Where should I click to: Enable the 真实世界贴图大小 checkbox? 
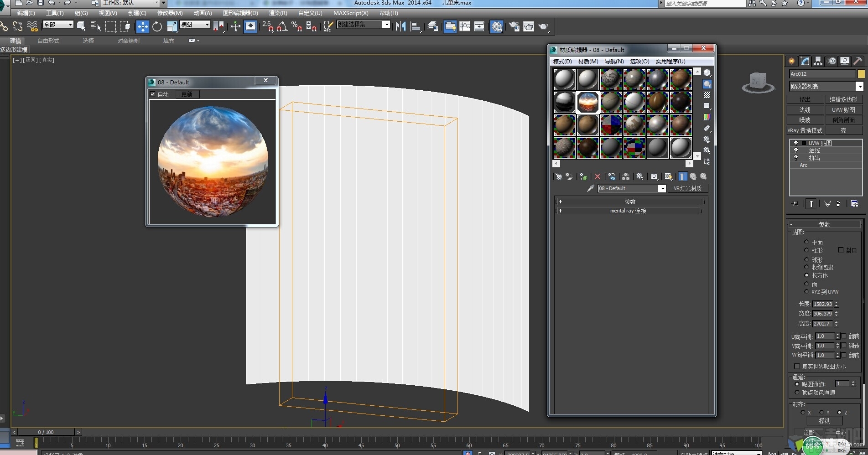797,367
